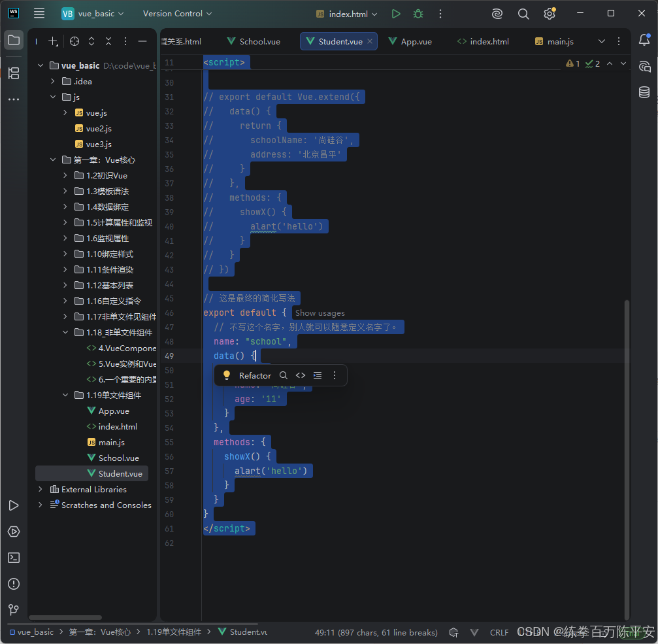Collapse the 1.19单文件组件 folder

point(65,395)
